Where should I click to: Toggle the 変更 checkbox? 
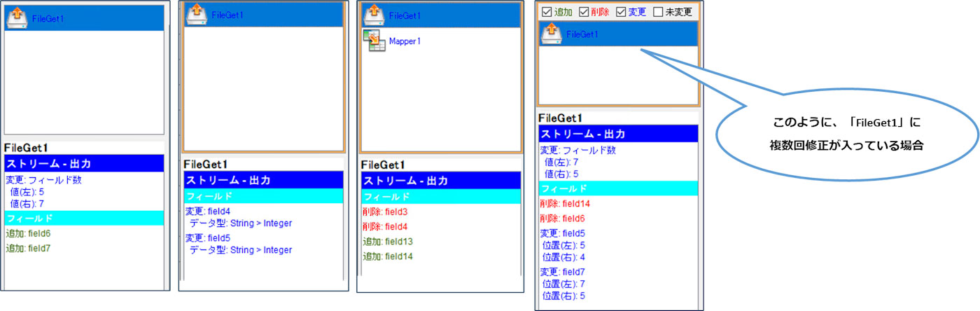(x=621, y=12)
